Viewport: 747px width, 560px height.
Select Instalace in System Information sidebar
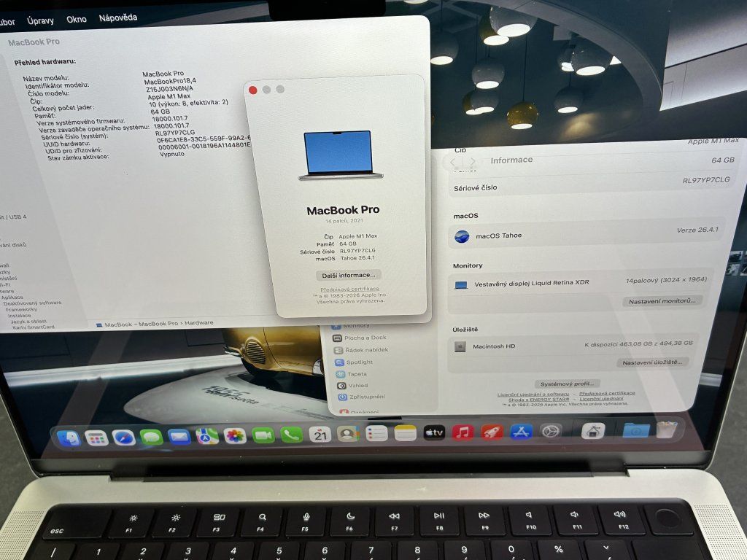20,316
